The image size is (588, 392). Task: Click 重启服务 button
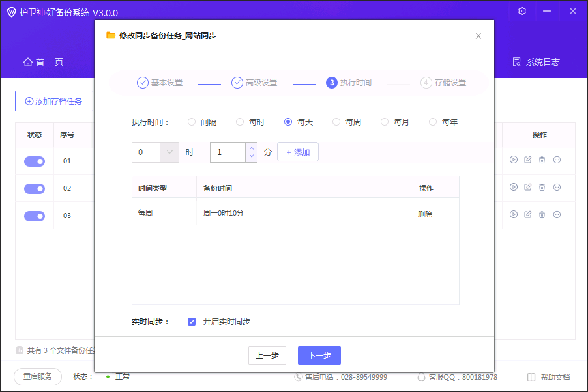38,376
